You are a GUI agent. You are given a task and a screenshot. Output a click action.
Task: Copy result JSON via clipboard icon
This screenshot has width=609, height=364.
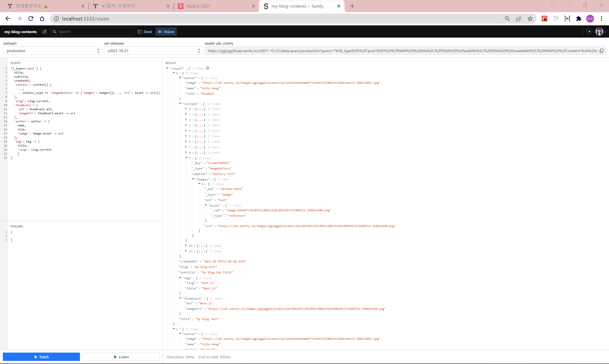tap(208, 68)
